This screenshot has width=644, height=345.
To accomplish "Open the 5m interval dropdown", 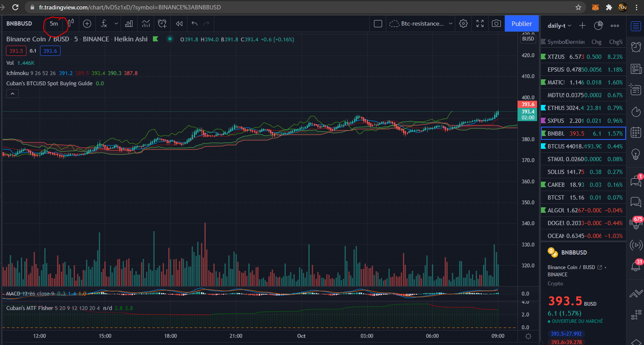I will 54,23.
